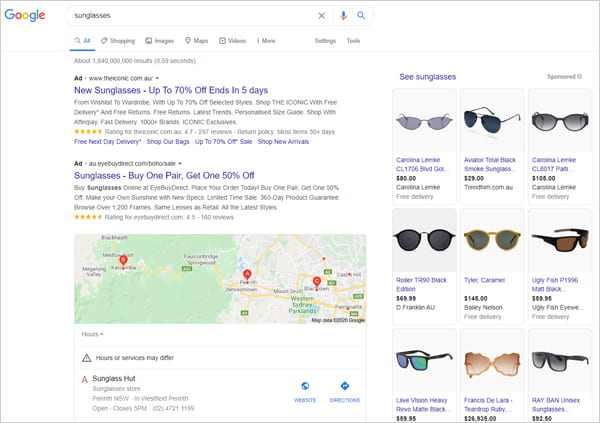Click the Bailey Nelson seller text
600x423 pixels.
[483, 307]
